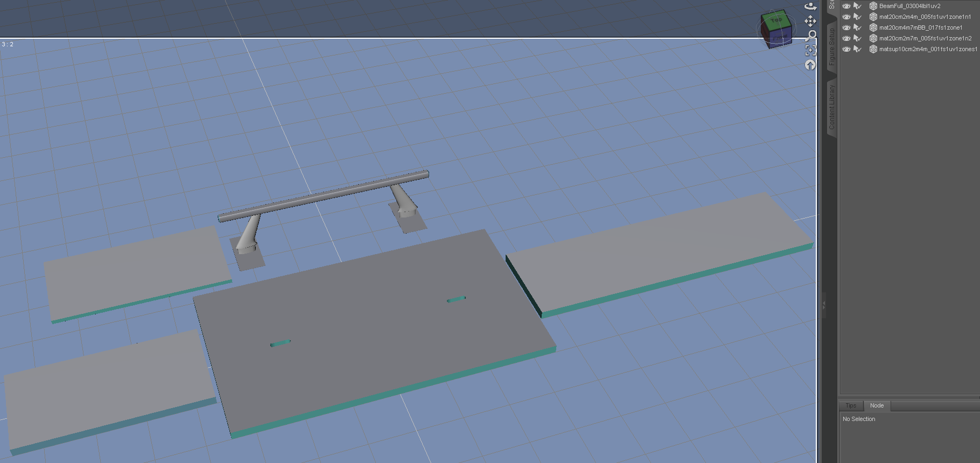Activate the pan view control
Image resolution: width=980 pixels, height=463 pixels.
coord(810,21)
